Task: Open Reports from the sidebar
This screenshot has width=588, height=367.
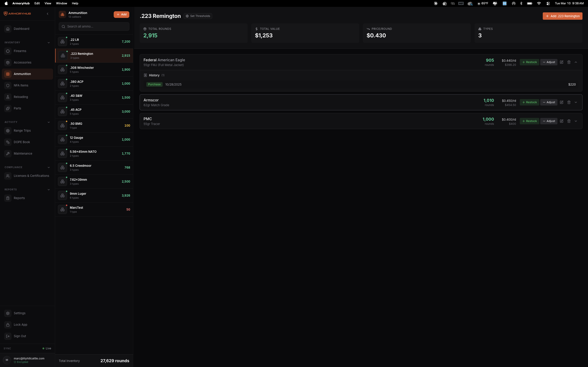Action: point(19,198)
